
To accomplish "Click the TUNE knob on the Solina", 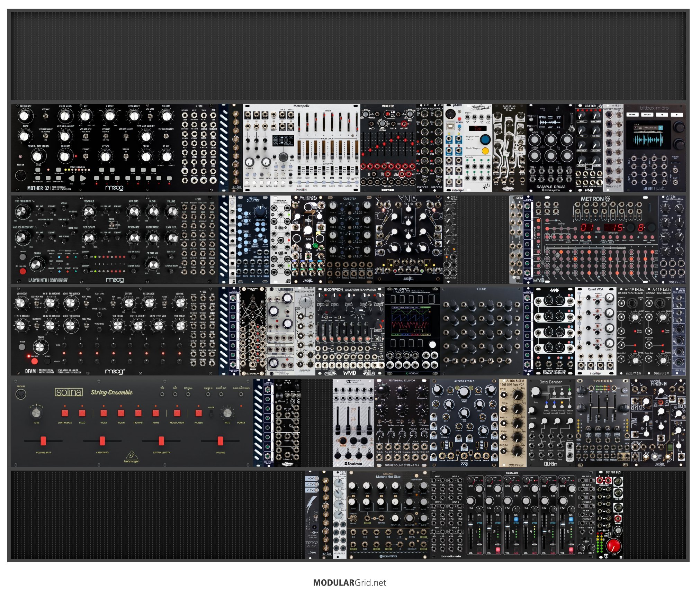I will 36,413.
